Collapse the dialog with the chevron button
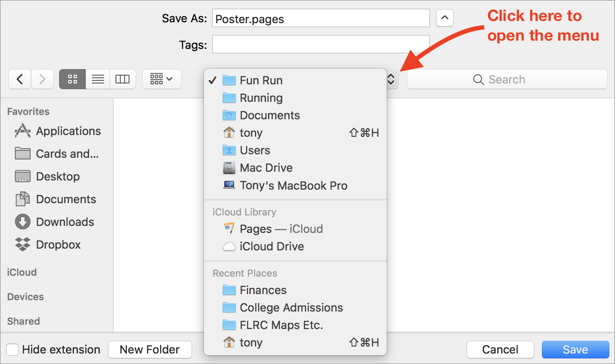The image size is (615, 364). [x=444, y=18]
